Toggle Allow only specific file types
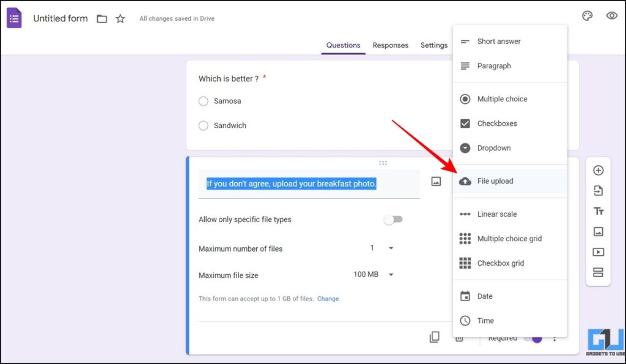The image size is (626, 364). point(393,219)
